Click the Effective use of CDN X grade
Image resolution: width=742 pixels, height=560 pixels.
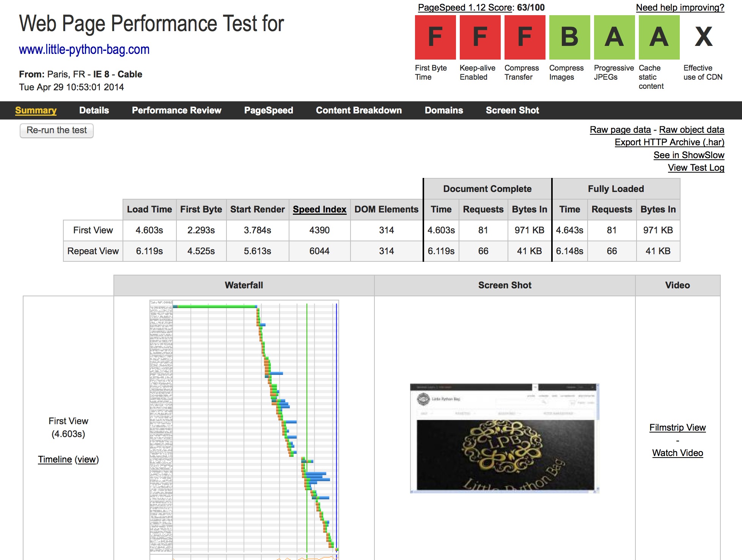[x=704, y=37]
